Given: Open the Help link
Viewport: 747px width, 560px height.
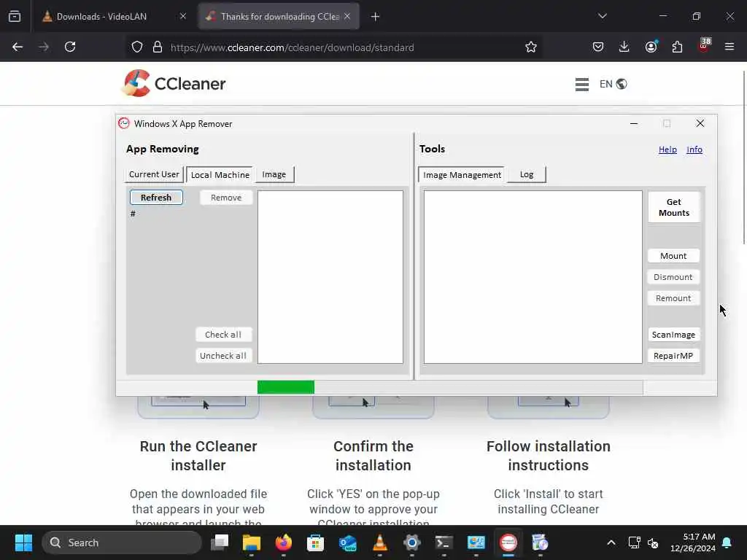Looking at the screenshot, I should click(667, 149).
